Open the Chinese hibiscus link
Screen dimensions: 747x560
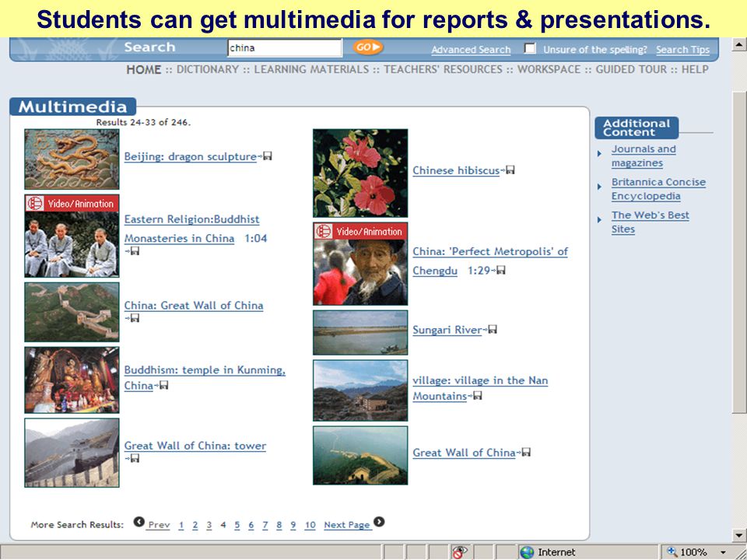tap(456, 170)
